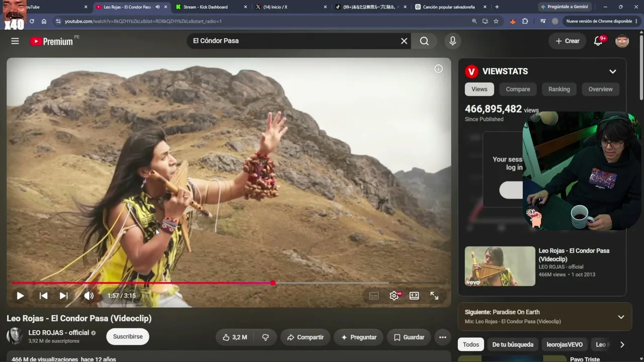Switch to the Canción popular salvadoreña tab
The width and height of the screenshot is (644, 362).
point(450,7)
